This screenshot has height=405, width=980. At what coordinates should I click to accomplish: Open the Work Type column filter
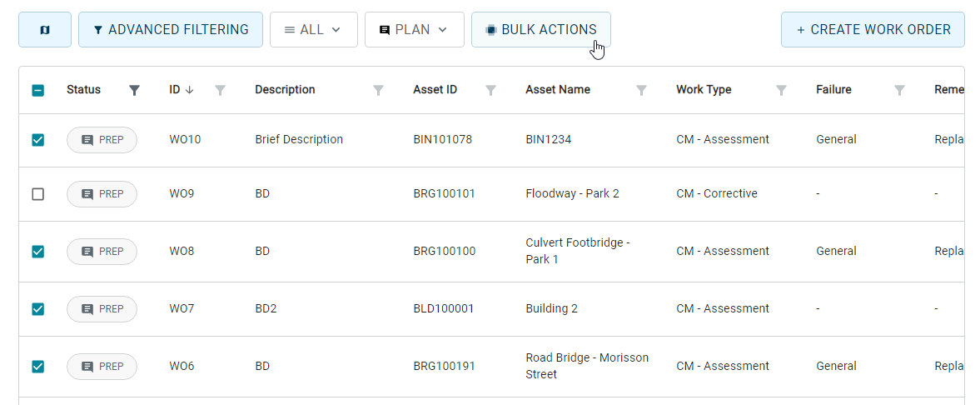[781, 90]
